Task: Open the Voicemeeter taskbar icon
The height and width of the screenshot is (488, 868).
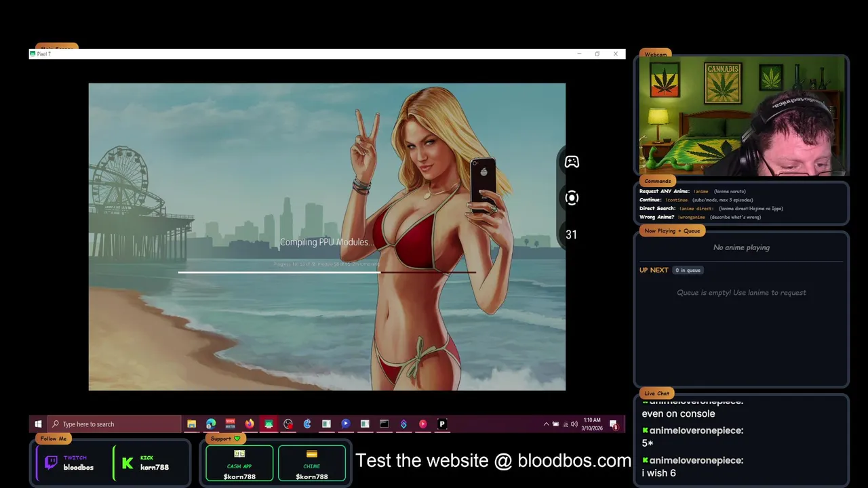Action: point(231,424)
